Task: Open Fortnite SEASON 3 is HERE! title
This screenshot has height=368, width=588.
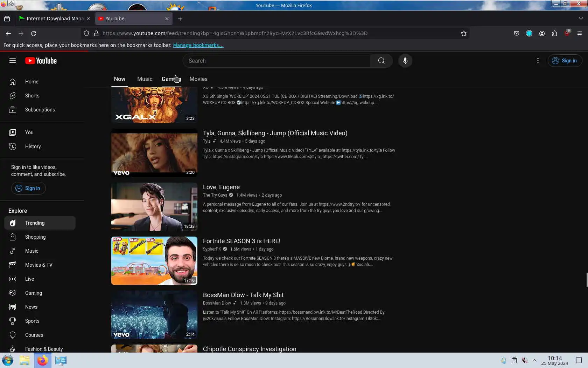Action: (x=241, y=241)
